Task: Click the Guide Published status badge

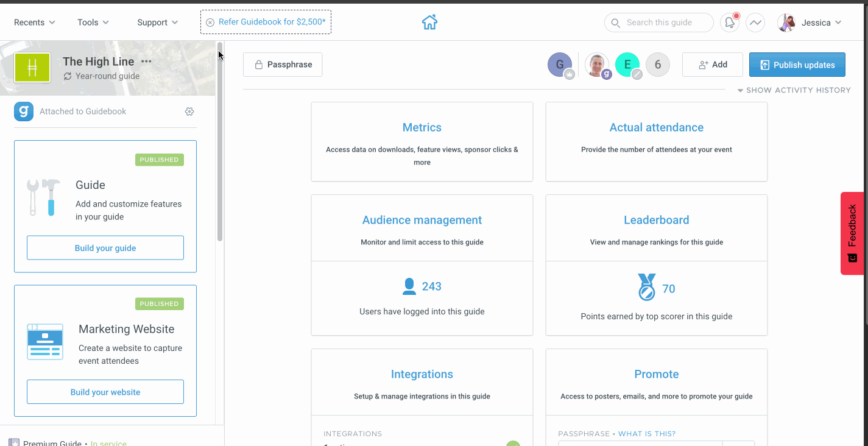Action: [160, 160]
